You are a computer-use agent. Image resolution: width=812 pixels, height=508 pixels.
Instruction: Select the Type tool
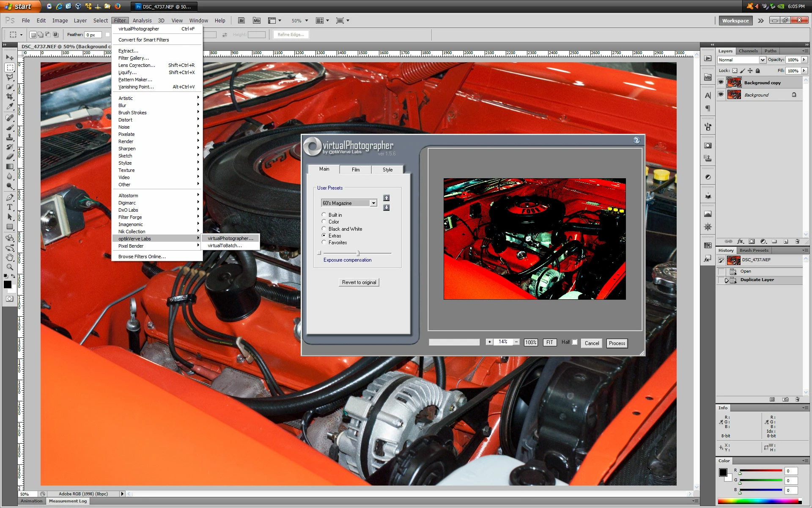pyautogui.click(x=10, y=207)
